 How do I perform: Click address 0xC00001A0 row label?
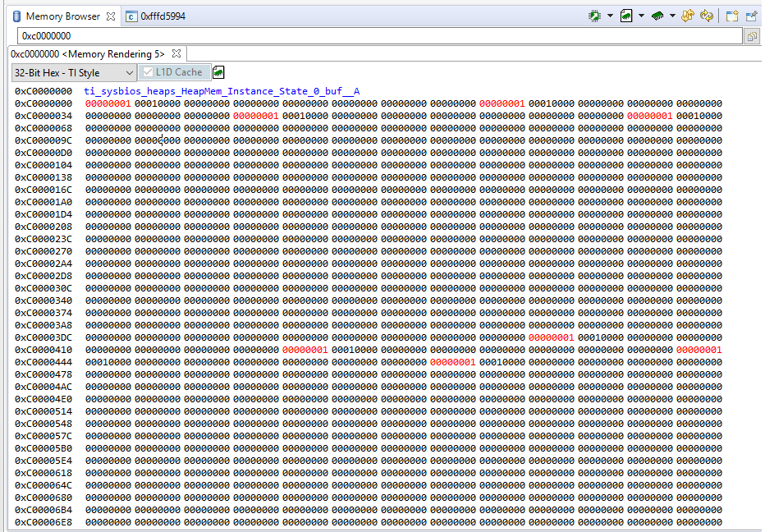tap(44, 202)
